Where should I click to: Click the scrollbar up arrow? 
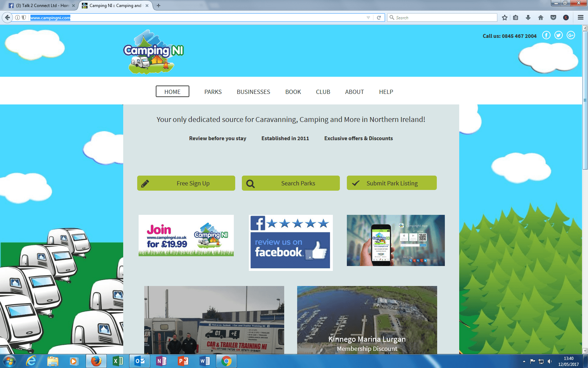click(585, 28)
